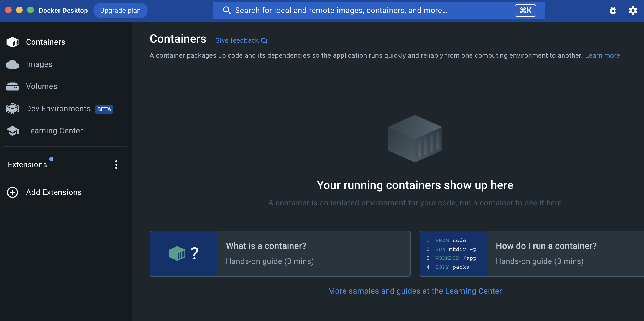Click the Volumes drive icon
644x321 pixels.
[x=12, y=86]
